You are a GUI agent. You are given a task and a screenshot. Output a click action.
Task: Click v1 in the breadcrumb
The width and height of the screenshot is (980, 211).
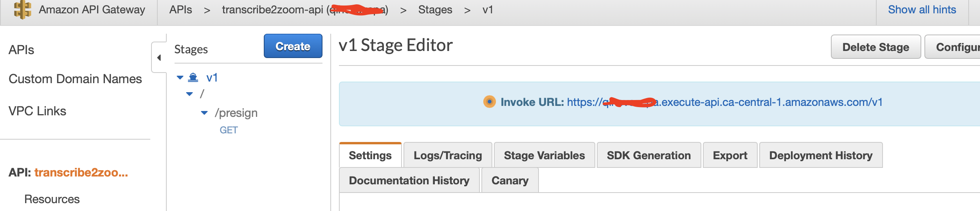click(488, 10)
